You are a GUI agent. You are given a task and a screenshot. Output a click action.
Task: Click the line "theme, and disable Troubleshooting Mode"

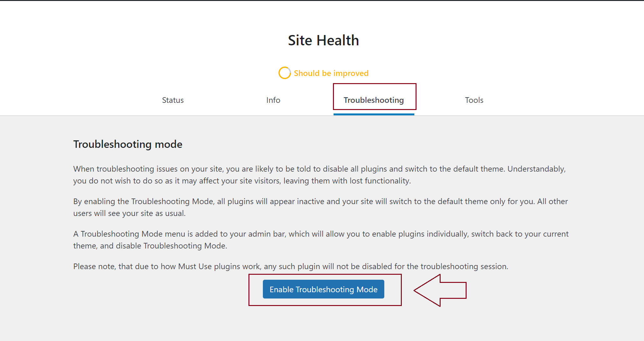[150, 246]
